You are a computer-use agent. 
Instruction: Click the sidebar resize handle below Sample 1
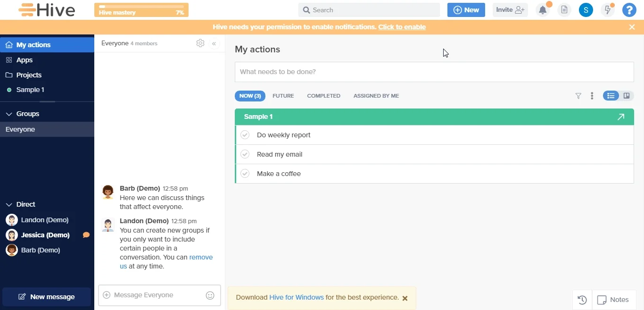[47, 101]
